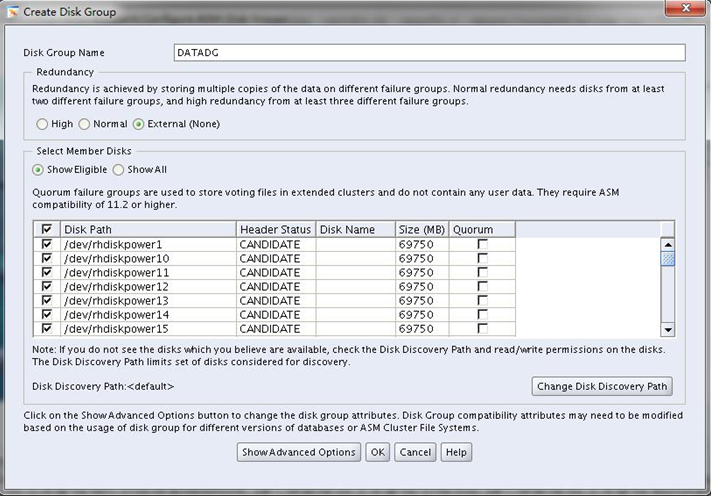Expand Show Advanced Options

pos(299,452)
